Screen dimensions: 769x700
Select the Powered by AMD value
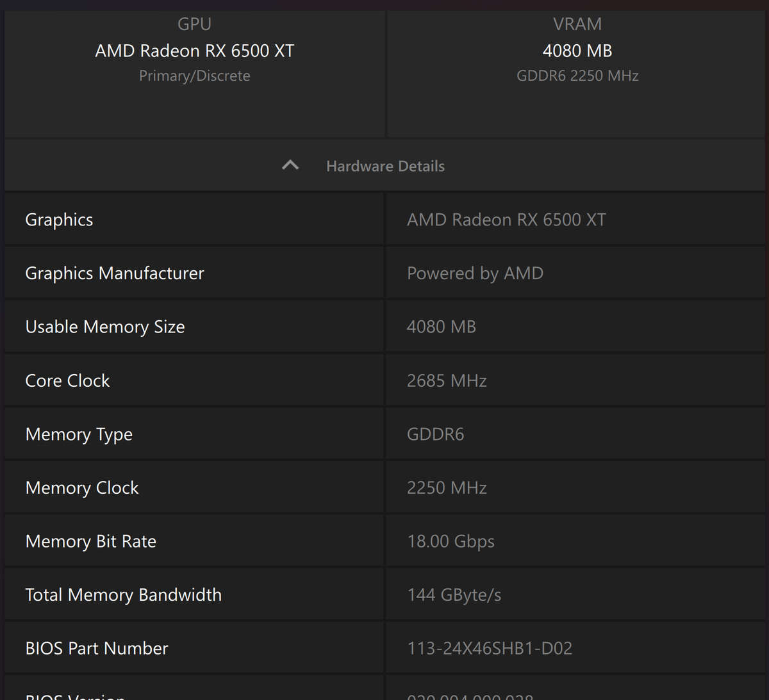475,273
